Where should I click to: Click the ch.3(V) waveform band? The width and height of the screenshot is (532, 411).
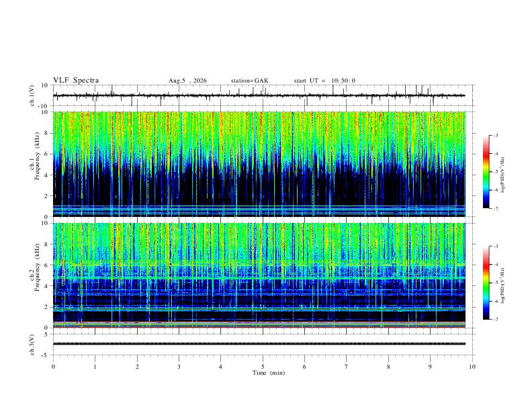pos(259,344)
